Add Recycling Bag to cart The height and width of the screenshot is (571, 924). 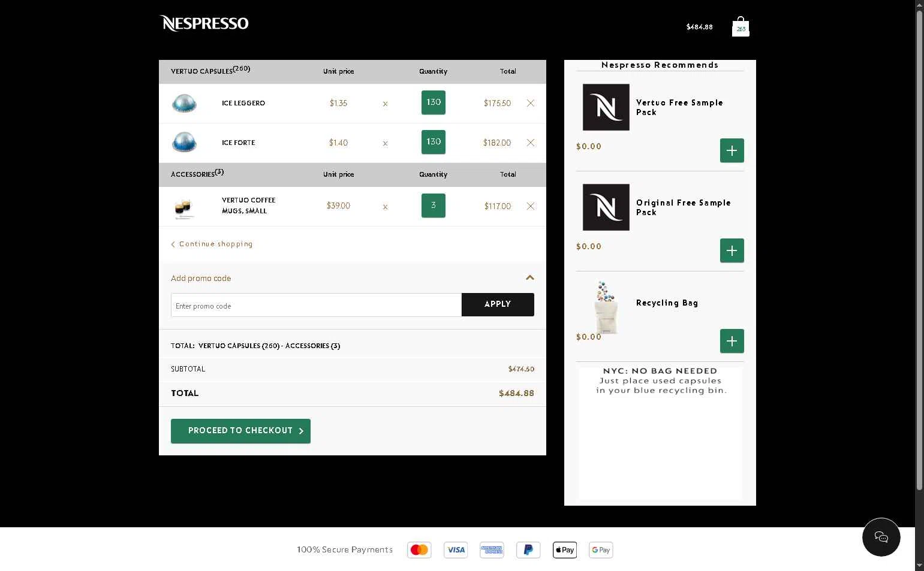(732, 341)
